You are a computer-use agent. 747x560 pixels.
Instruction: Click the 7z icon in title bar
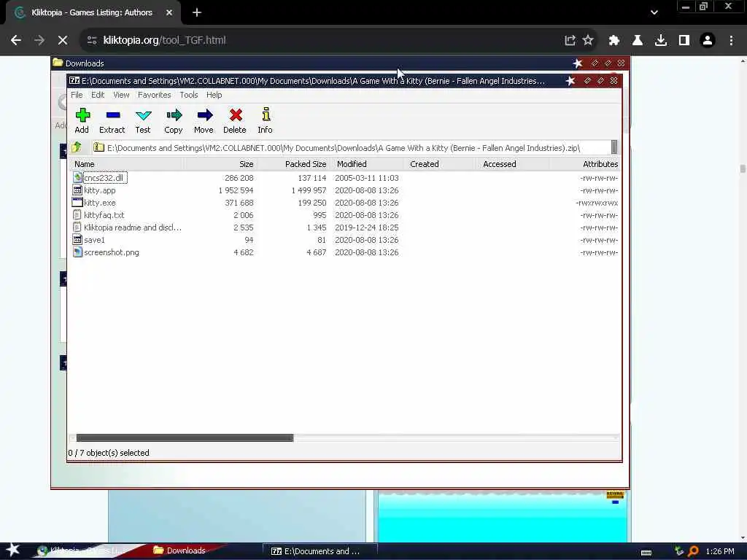pos(74,80)
